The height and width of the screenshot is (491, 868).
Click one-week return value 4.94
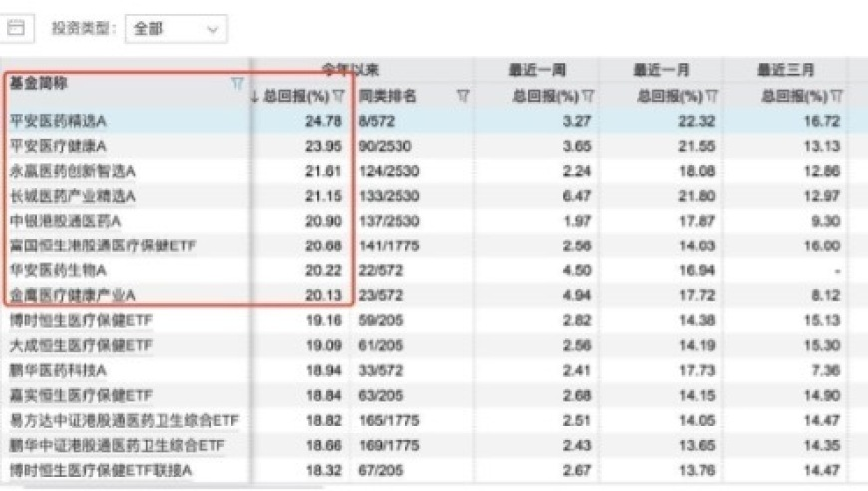pyautogui.click(x=577, y=295)
